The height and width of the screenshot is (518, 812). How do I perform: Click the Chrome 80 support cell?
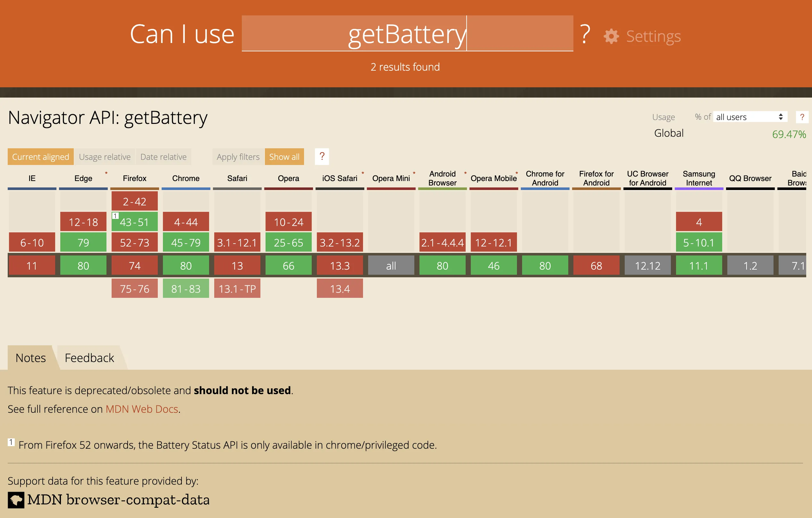point(186,266)
